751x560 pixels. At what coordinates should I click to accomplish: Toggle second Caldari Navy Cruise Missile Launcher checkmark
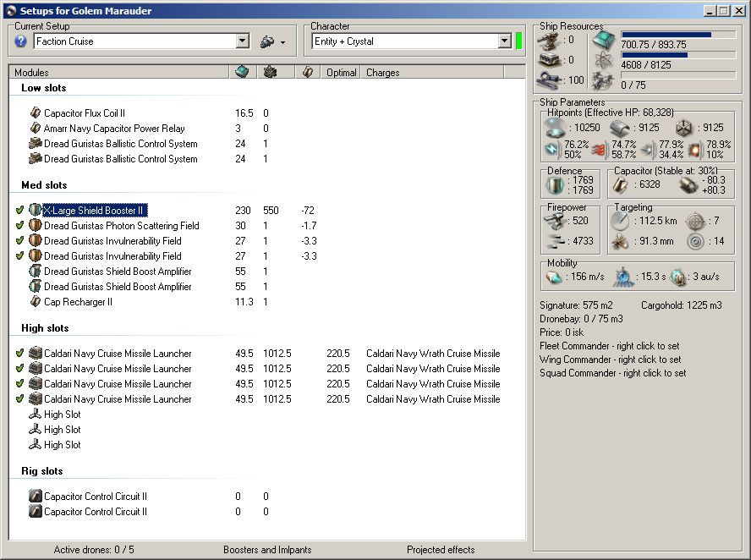pyautogui.click(x=19, y=368)
